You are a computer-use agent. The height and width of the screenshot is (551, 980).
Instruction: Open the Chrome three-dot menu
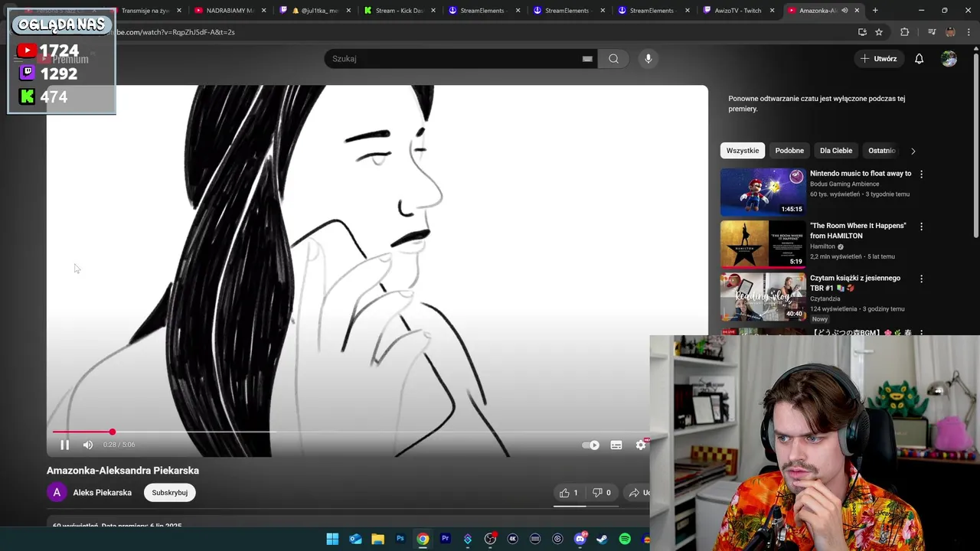pyautogui.click(x=969, y=32)
